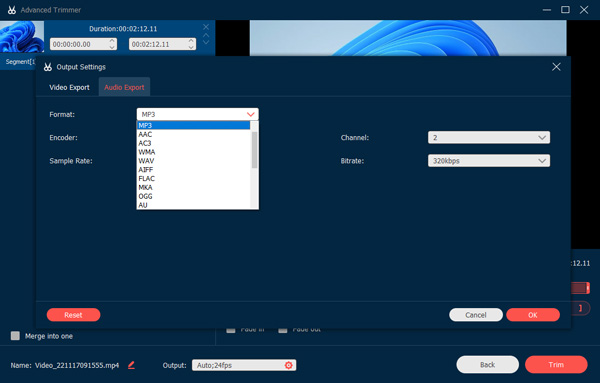Collapse the Format dropdown showing MP3
600x383 pixels.
click(197, 114)
